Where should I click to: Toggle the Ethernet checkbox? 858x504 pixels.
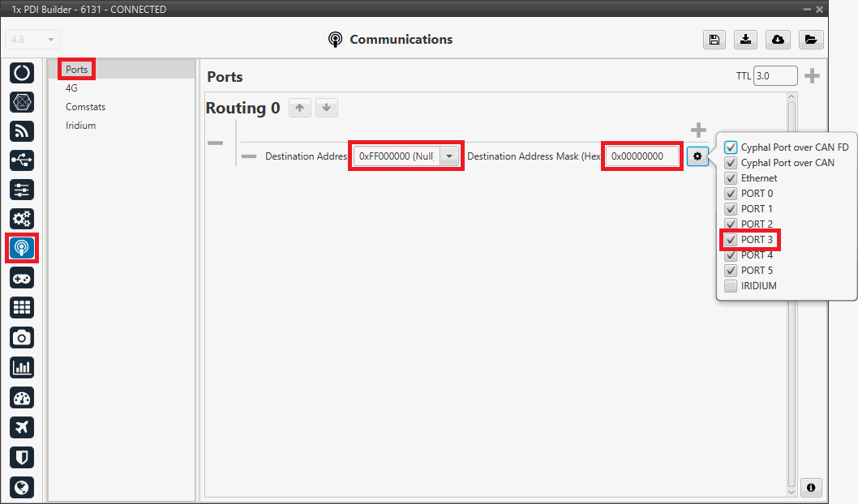click(x=731, y=178)
